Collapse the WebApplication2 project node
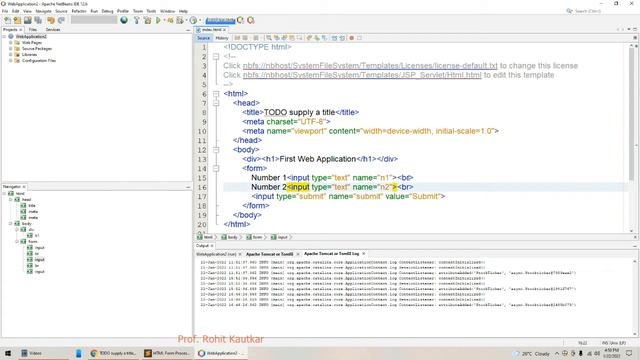Viewport: 640px width, 360px height. (x=4, y=37)
